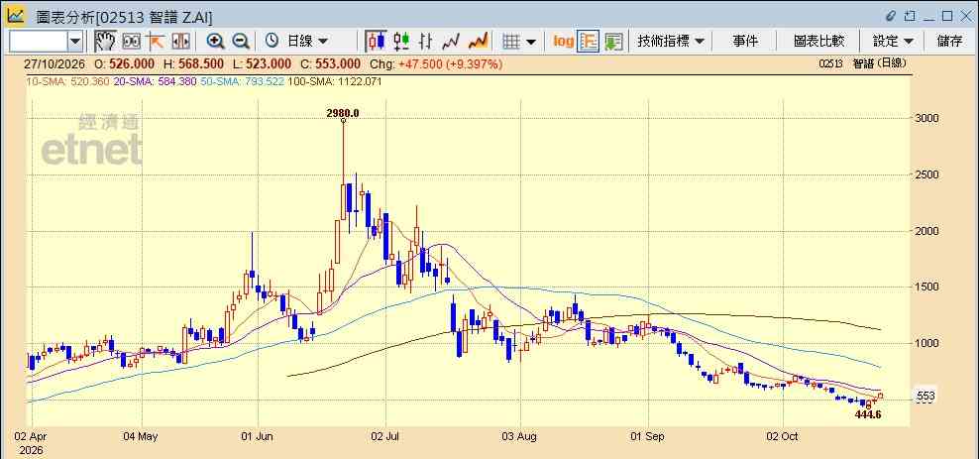The image size is (980, 459).
Task: Click the 01 Jun date axis label
Action: (x=258, y=436)
